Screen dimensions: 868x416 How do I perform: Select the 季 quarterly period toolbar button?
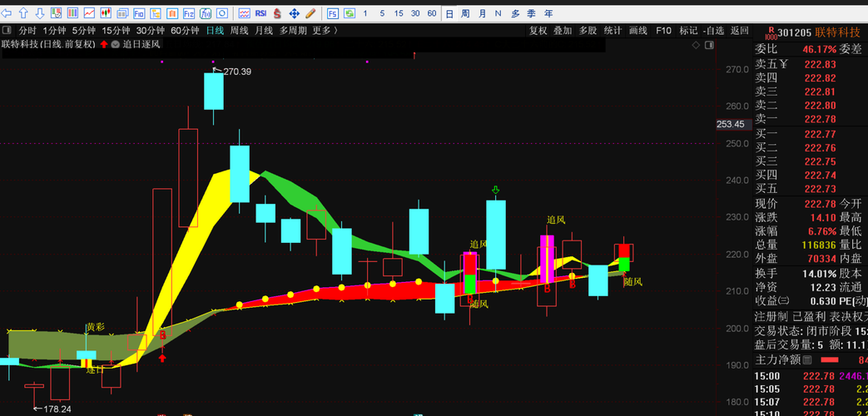[532, 13]
